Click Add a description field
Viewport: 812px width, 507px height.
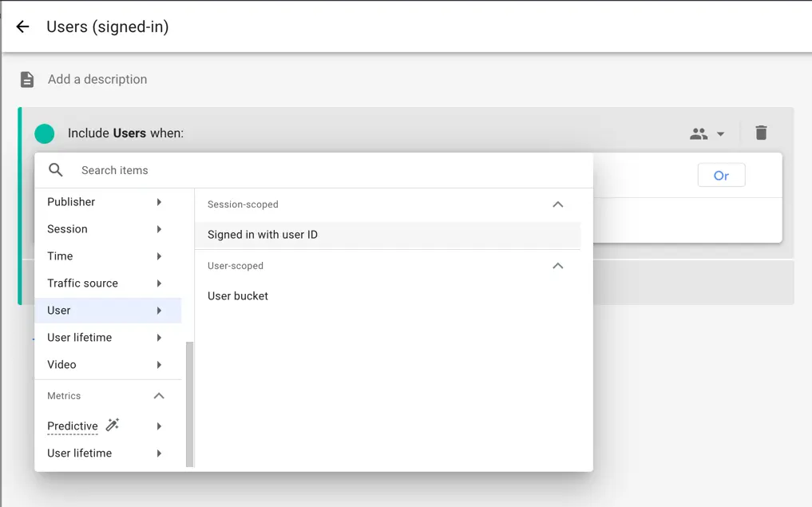[97, 79]
